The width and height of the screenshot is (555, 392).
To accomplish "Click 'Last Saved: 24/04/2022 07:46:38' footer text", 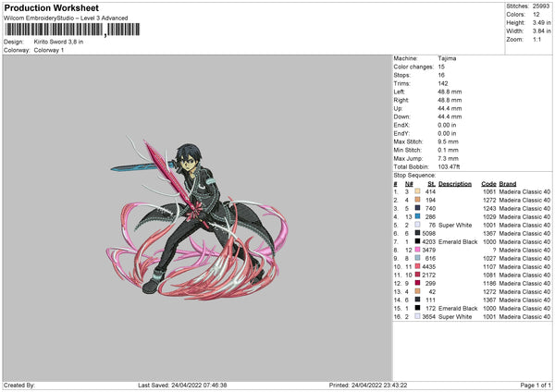I will tap(182, 386).
